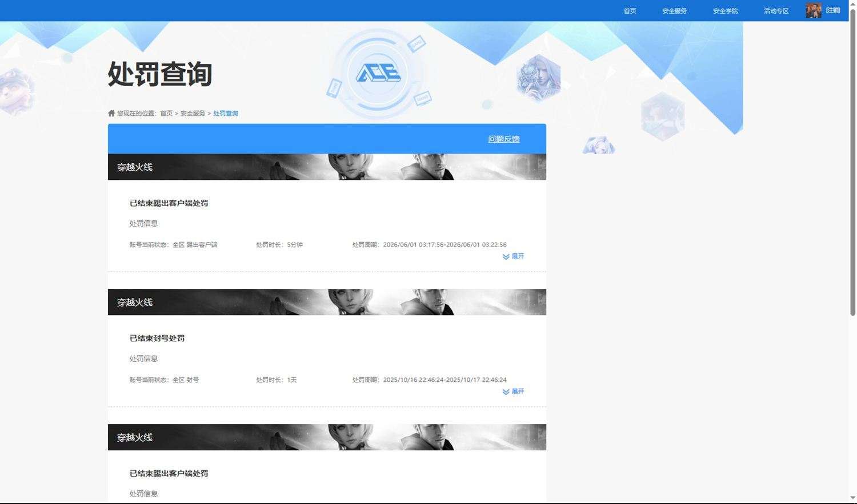
Task: Select the 已结束封号处罚 heading
Action: [x=157, y=338]
